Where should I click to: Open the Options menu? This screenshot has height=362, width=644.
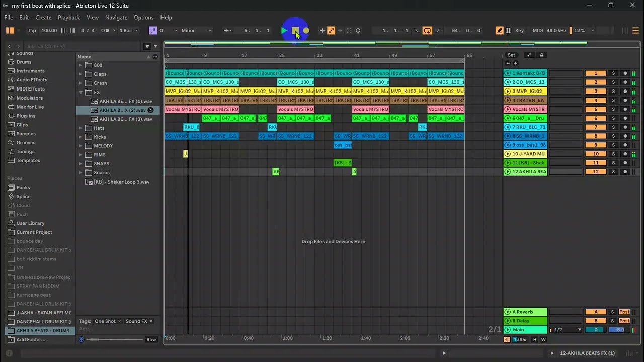click(144, 17)
